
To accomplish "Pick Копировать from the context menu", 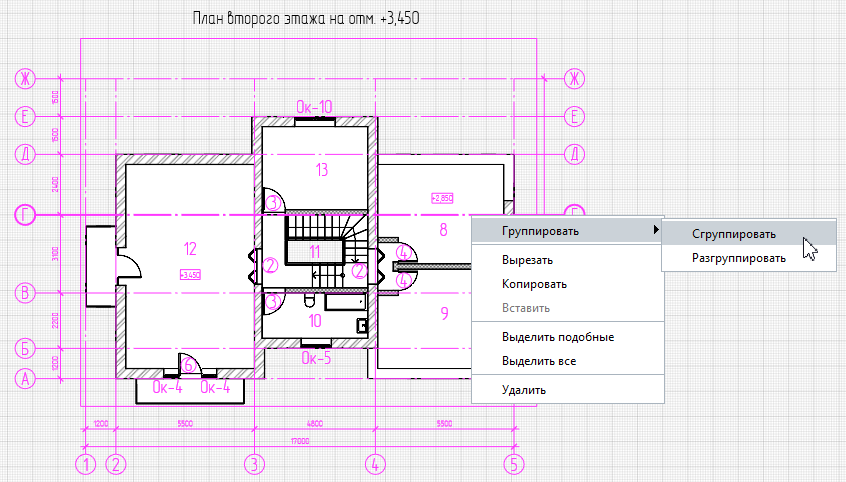I will tap(534, 284).
